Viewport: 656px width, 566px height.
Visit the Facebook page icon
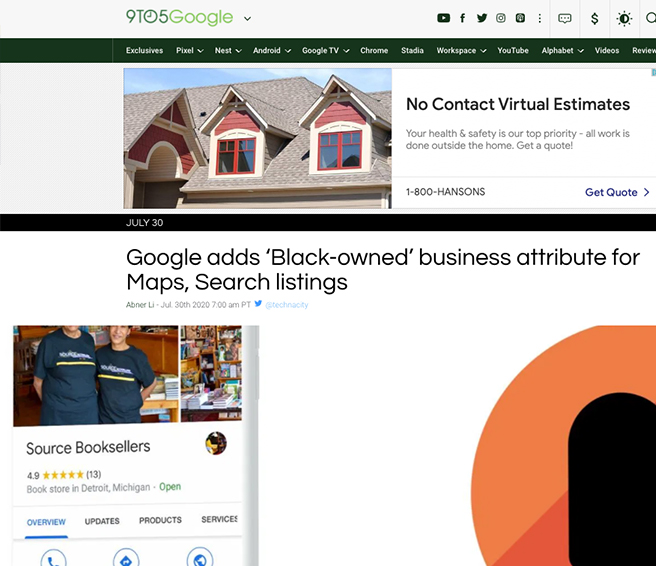(462, 18)
